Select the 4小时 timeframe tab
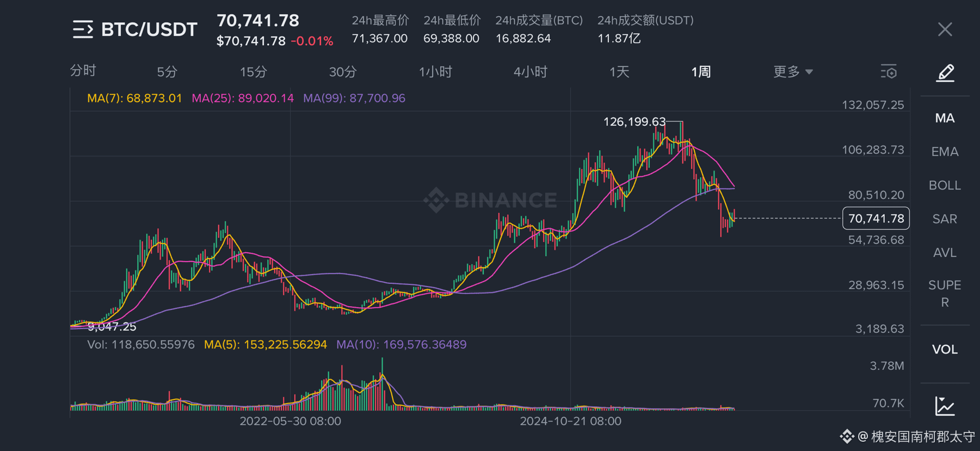 [x=530, y=72]
